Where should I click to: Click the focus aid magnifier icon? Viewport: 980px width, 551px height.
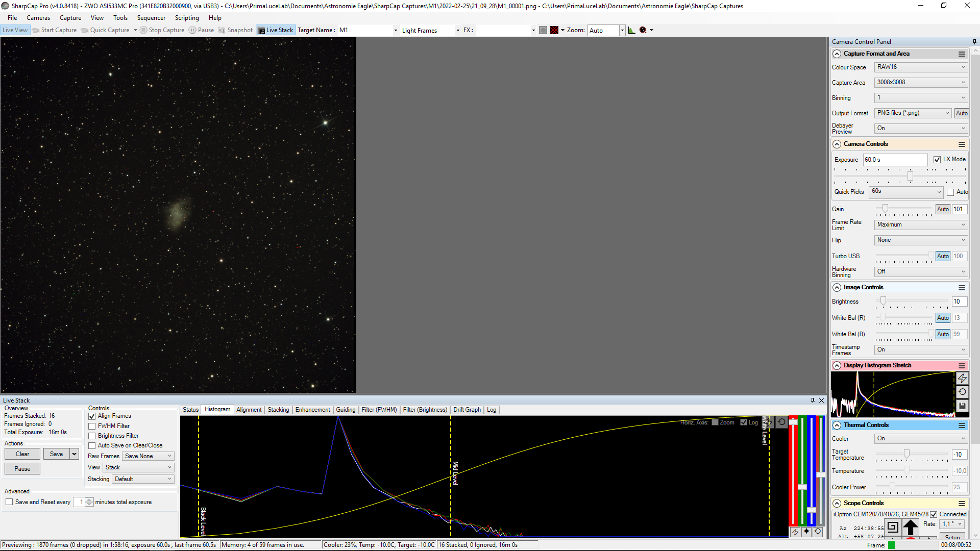point(643,30)
